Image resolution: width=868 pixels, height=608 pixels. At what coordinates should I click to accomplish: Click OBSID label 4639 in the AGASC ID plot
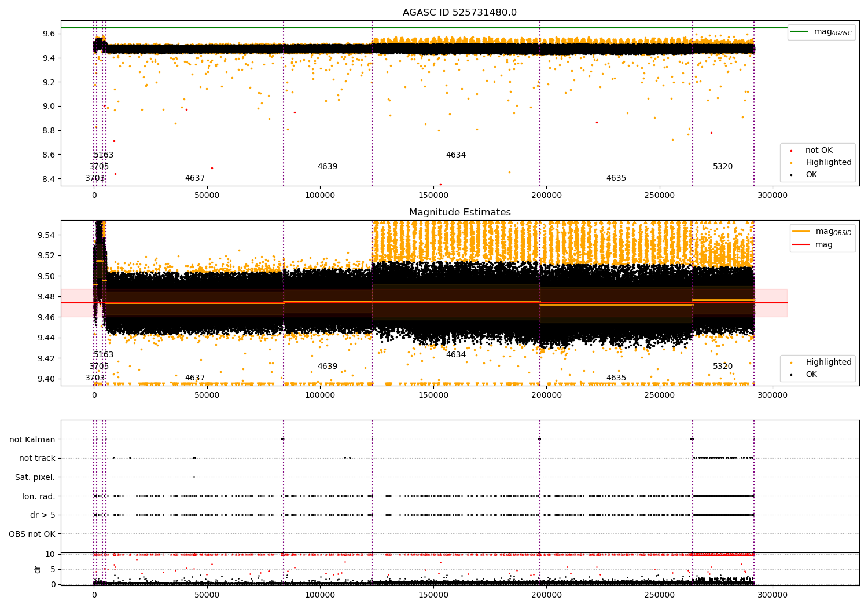tap(328, 167)
